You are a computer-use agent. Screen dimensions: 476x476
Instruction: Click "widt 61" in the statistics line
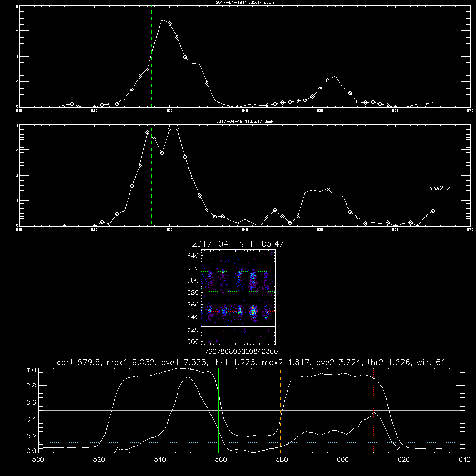pyautogui.click(x=431, y=362)
